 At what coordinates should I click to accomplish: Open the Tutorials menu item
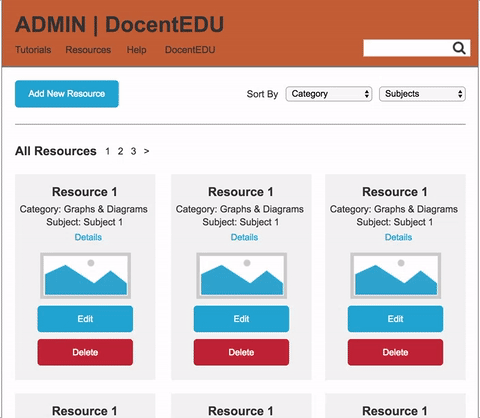click(33, 50)
